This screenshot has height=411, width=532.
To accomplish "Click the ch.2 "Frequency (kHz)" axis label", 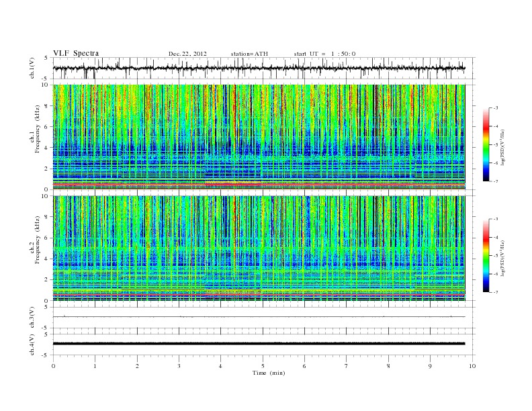I will [x=38, y=240].
